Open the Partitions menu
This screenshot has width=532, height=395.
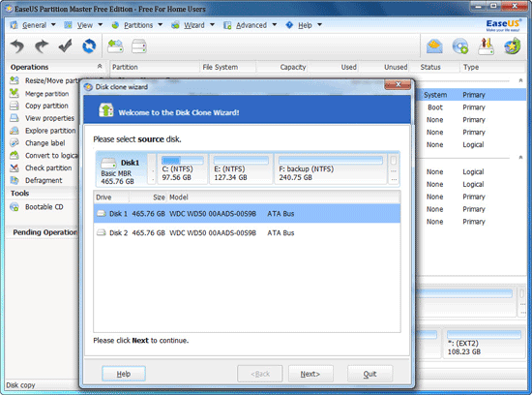coord(138,25)
